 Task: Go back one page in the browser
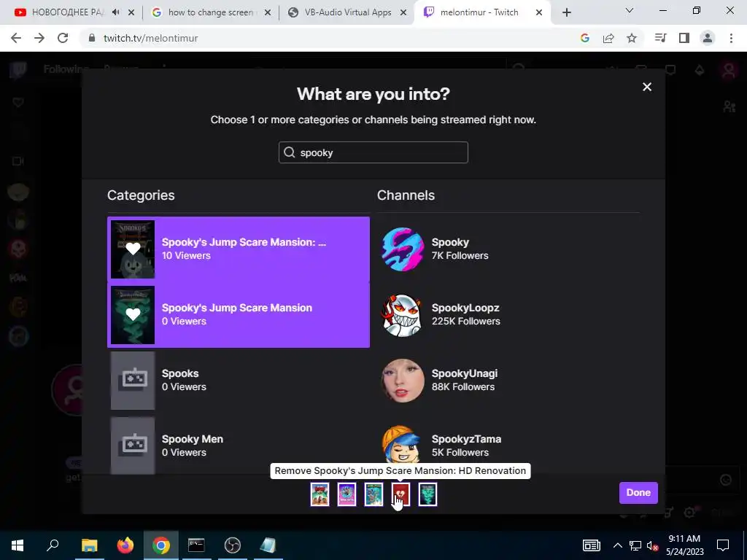[x=16, y=38]
